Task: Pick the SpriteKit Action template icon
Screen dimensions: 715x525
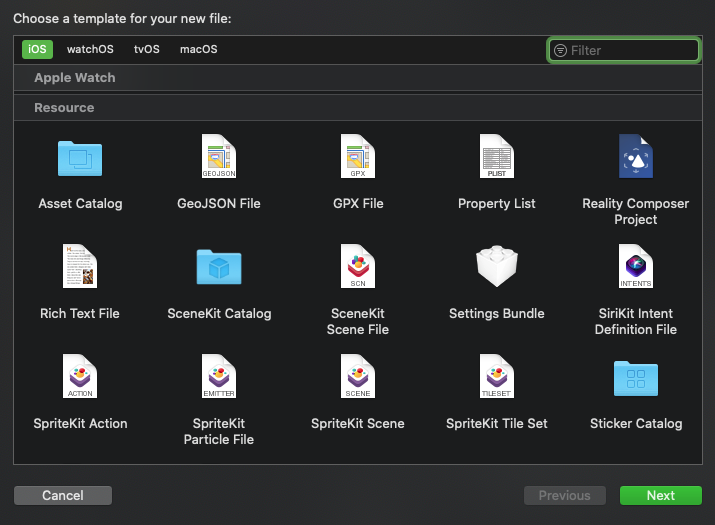Action: pos(80,376)
